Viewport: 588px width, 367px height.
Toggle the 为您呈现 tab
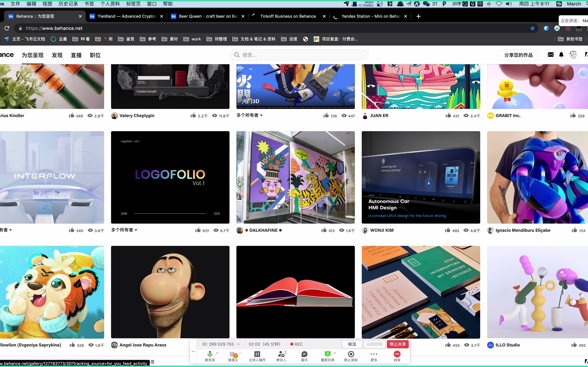(33, 55)
